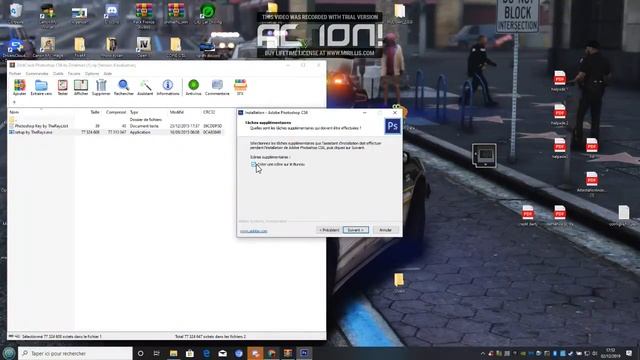Open Task View on the taskbar
This screenshot has height=360, width=640.
pyautogui.click(x=157, y=353)
